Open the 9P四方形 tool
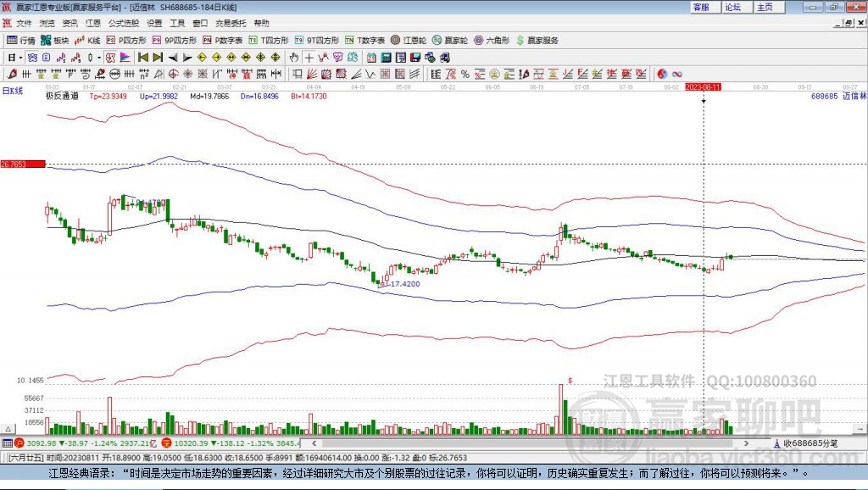This screenshot has width=868, height=490. tap(175, 41)
